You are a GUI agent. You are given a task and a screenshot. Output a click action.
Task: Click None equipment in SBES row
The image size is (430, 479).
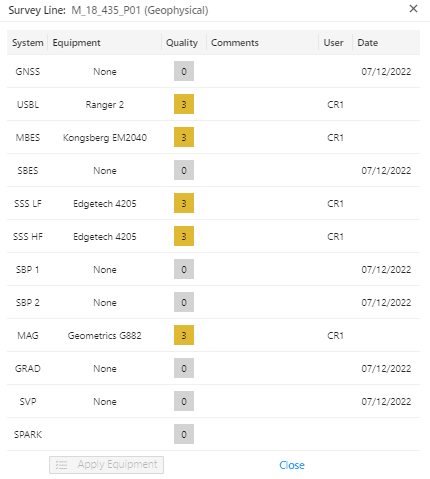point(105,170)
